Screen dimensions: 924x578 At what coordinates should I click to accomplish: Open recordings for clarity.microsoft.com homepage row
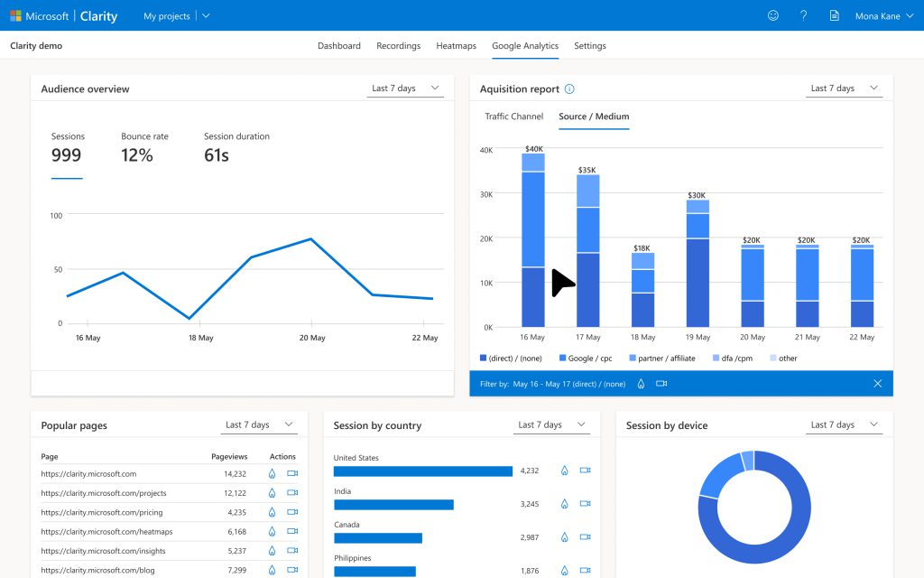pos(292,473)
